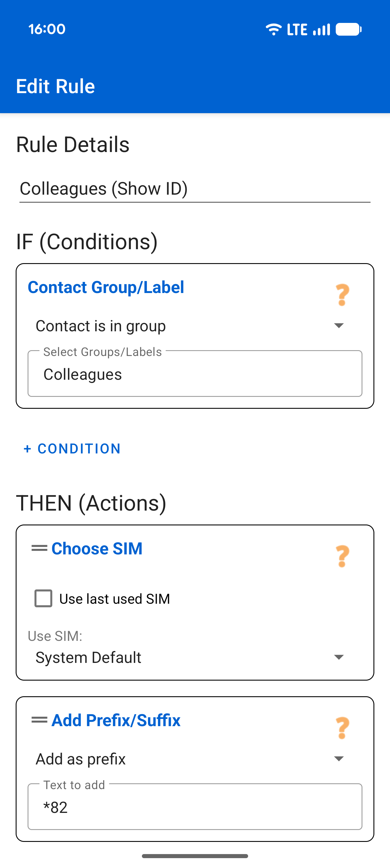Viewport: 390px width, 868px height.
Task: Tap the Choose SIM action title
Action: (x=97, y=549)
